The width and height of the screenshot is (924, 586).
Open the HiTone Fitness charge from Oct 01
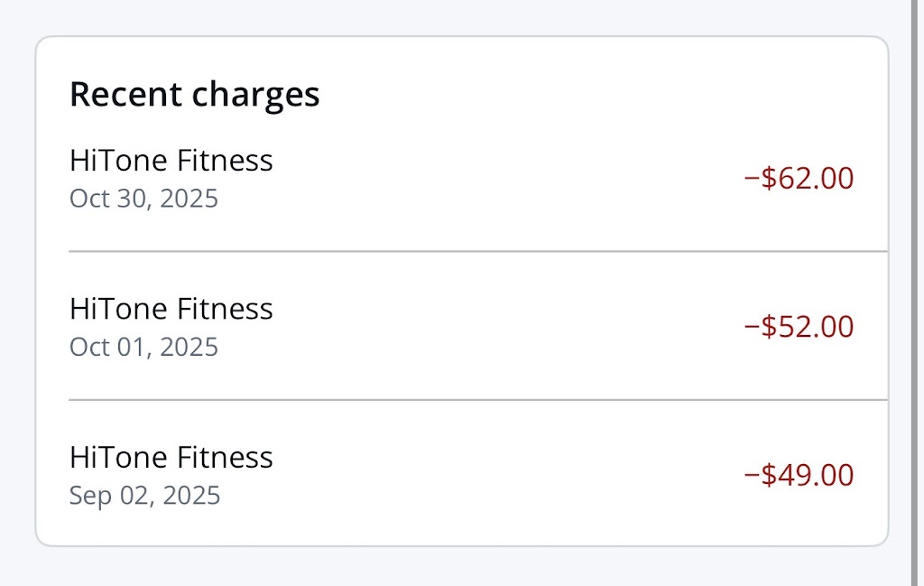click(171, 309)
